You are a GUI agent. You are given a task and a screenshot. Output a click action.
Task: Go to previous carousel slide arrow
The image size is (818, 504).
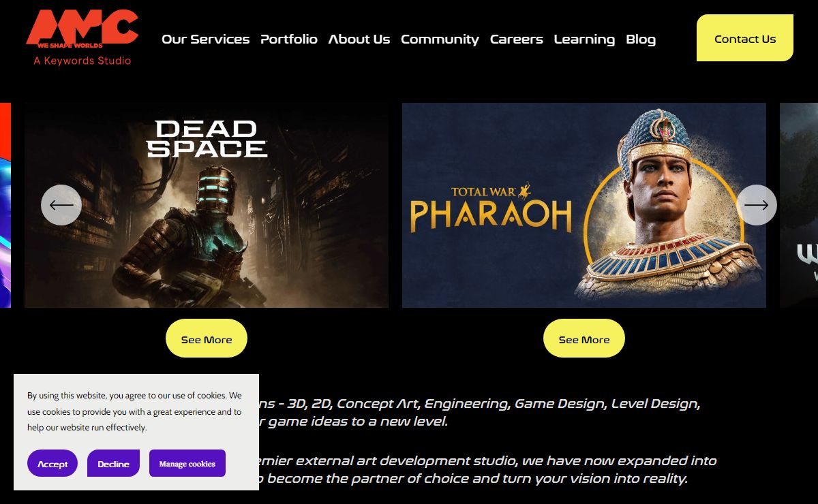(61, 205)
